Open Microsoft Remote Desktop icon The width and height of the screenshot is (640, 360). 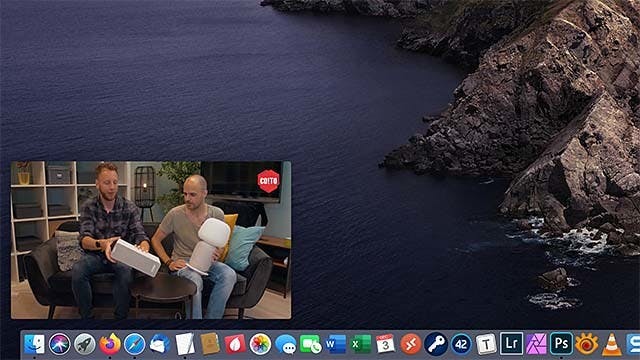click(x=411, y=344)
